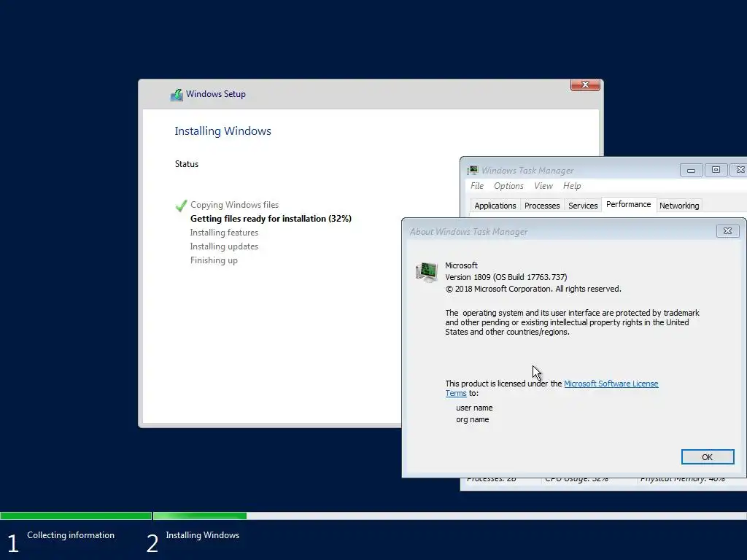The height and width of the screenshot is (560, 747).
Task: Maximize the Windows Task Manager window
Action: [x=716, y=170]
